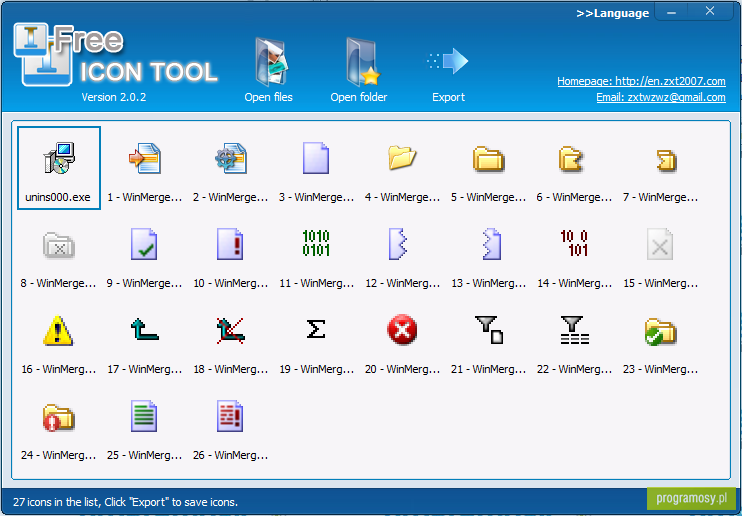Click the 'Version 2.0.2' text
Screen dimensions: 742x516
114,97
